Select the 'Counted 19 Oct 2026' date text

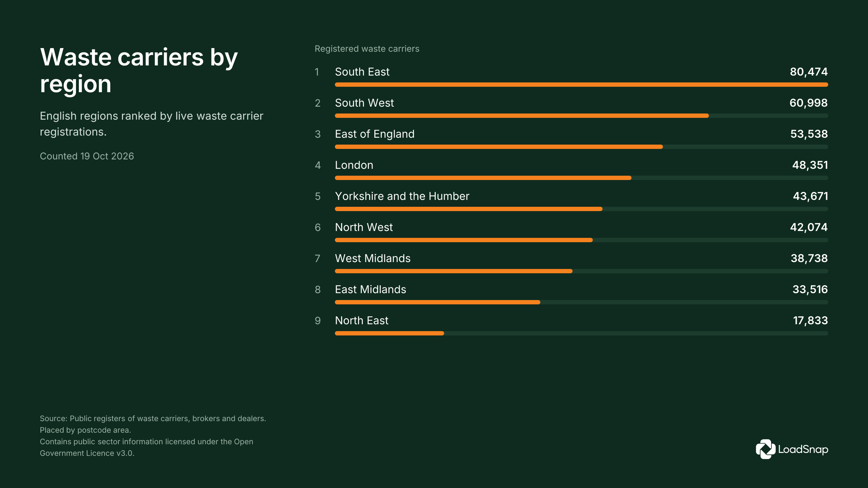click(87, 156)
